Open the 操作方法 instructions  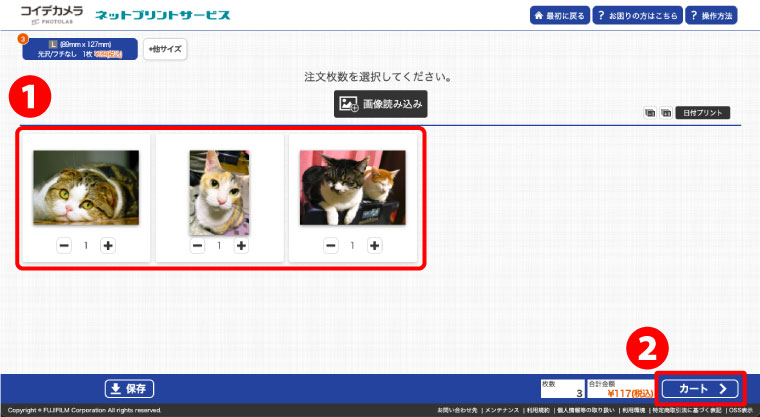712,16
